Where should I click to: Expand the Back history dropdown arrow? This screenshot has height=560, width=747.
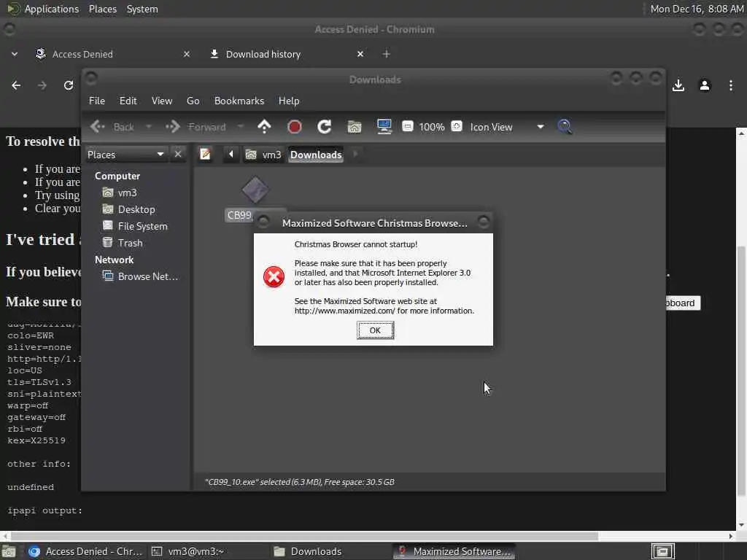(x=149, y=127)
